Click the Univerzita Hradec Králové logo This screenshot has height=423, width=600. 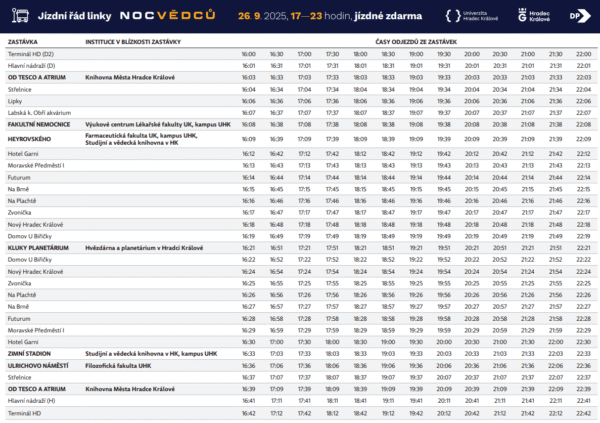coord(472,16)
